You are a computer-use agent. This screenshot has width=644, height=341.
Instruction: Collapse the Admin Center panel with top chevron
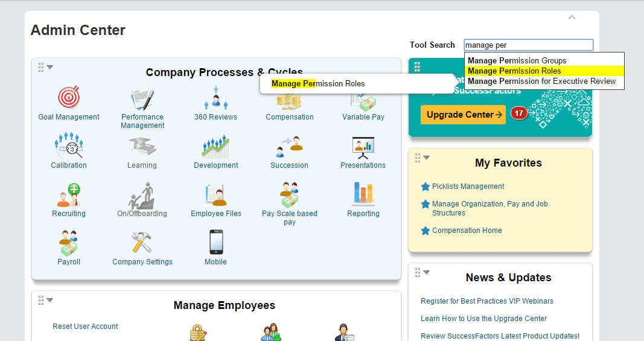[x=572, y=18]
